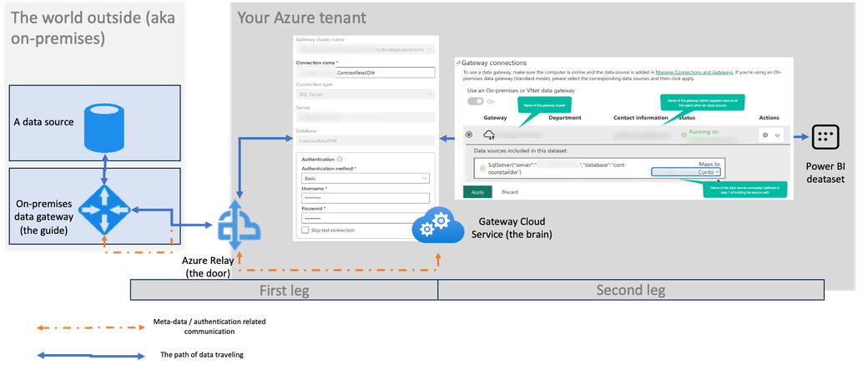Focus the Password field
The width and height of the screenshot is (868, 365).
tap(366, 218)
